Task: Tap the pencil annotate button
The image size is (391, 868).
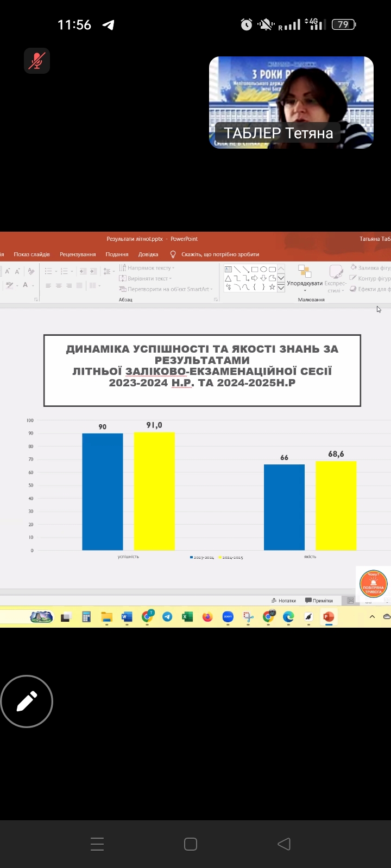Action: [x=27, y=701]
